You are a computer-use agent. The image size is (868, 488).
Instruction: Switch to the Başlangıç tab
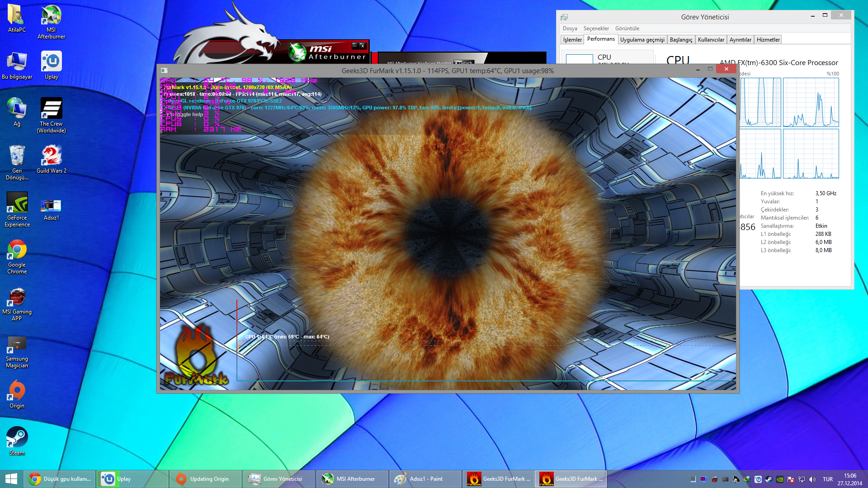click(681, 40)
